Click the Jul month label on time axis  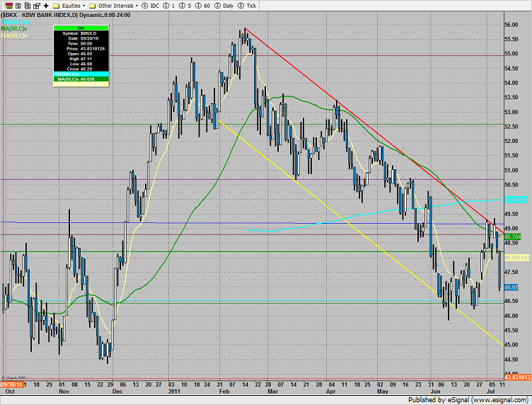490,392
